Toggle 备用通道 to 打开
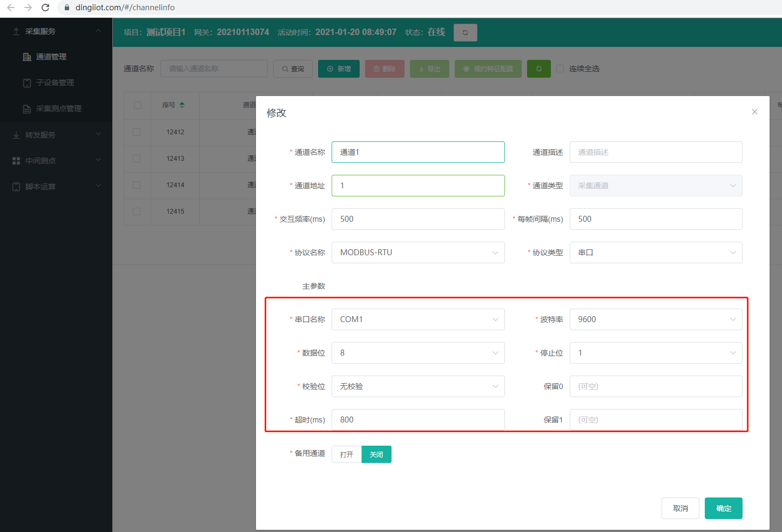 346,454
